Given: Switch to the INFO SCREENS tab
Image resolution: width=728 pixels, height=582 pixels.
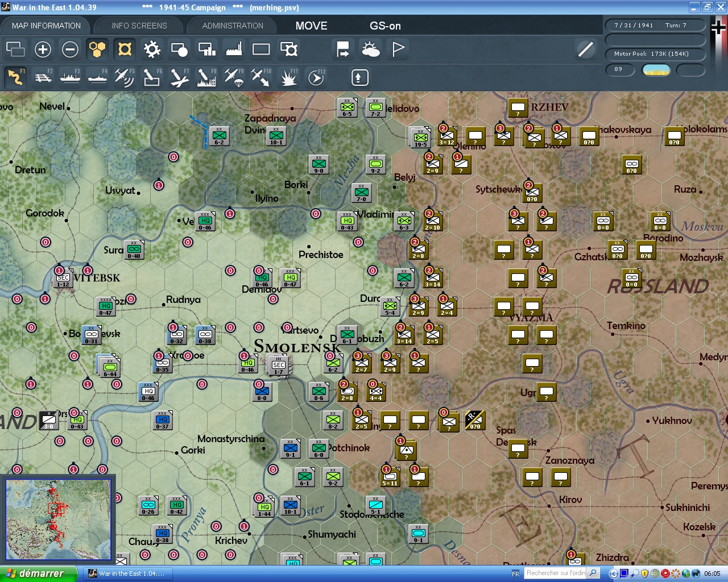Looking at the screenshot, I should 139,26.
